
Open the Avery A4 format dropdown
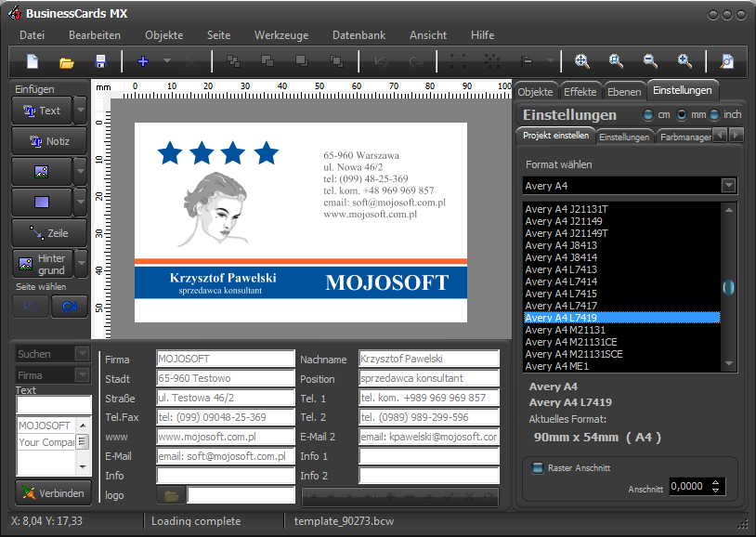click(728, 185)
